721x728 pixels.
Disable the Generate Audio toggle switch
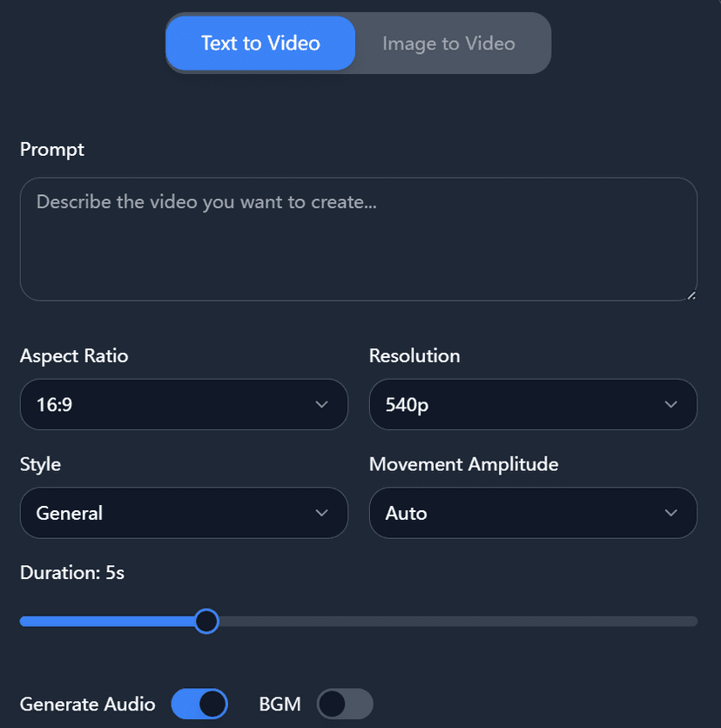click(x=199, y=704)
